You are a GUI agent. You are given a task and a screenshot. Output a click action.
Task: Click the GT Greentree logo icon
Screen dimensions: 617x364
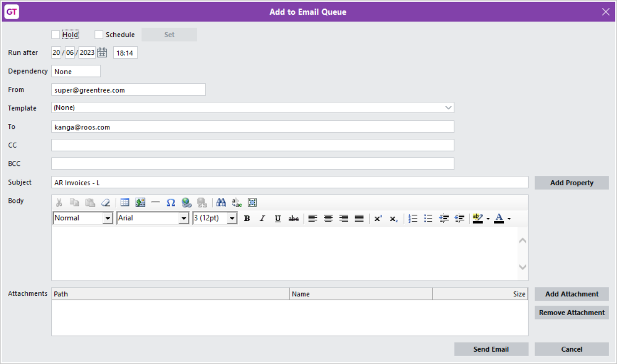click(x=12, y=12)
